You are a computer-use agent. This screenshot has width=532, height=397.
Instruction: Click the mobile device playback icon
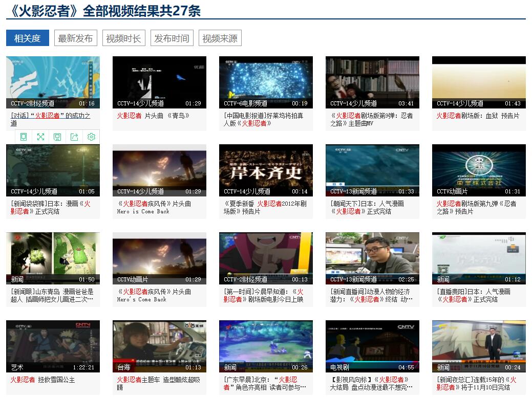[23, 137]
